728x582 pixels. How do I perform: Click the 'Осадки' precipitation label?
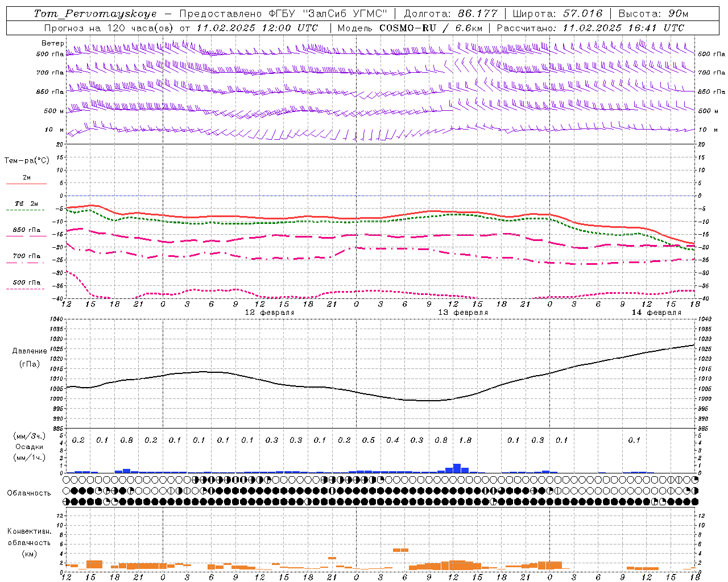coord(29,447)
